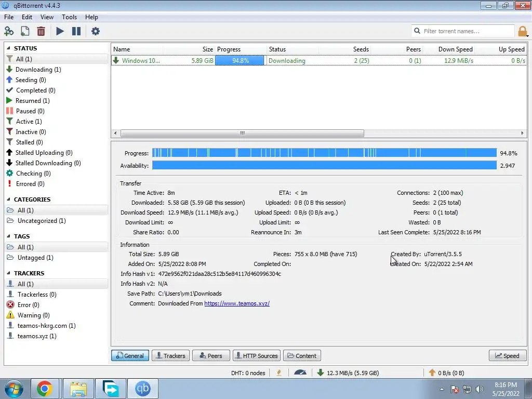532x399 pixels.
Task: Select Stalled Uploading (0) filter
Action: coord(56,153)
